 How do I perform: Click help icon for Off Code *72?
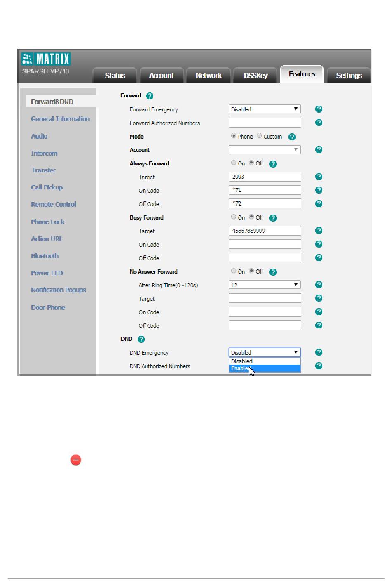(319, 203)
